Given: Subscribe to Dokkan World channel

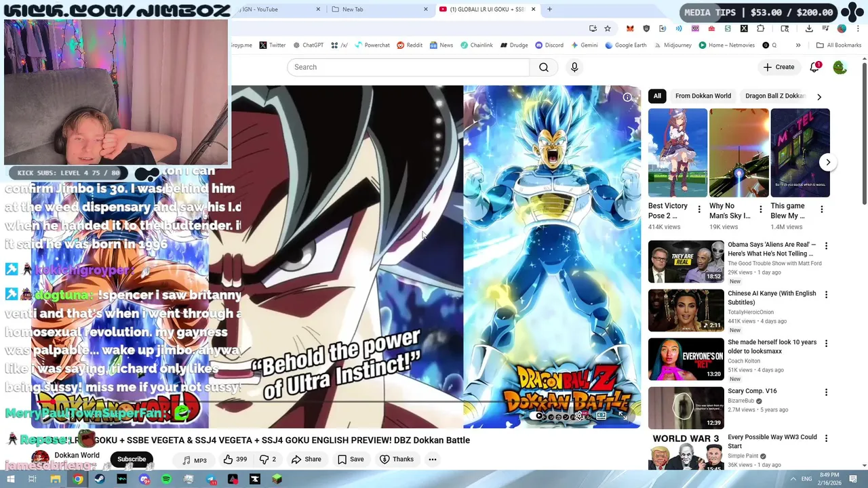Looking at the screenshot, I should pos(132,460).
